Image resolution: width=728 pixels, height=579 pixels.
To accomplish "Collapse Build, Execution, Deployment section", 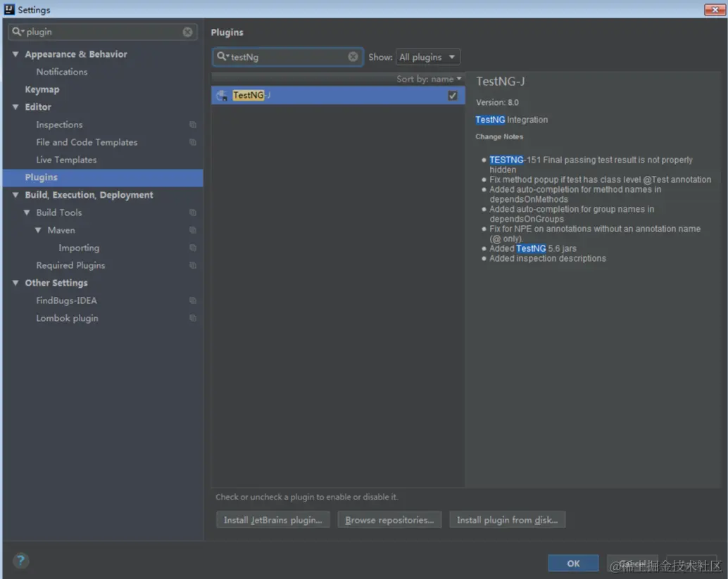I will tap(15, 195).
